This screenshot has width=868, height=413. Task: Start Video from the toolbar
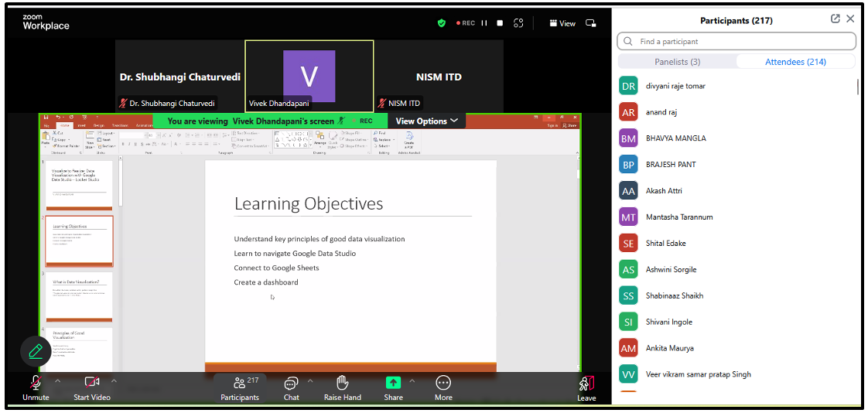click(92, 387)
